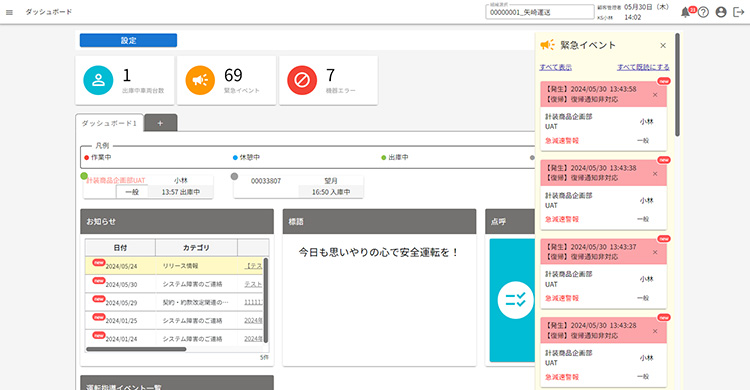Image resolution: width=750 pixels, height=390 pixels.
Task: Click the organization selector field 00000001
Action: coord(539,12)
